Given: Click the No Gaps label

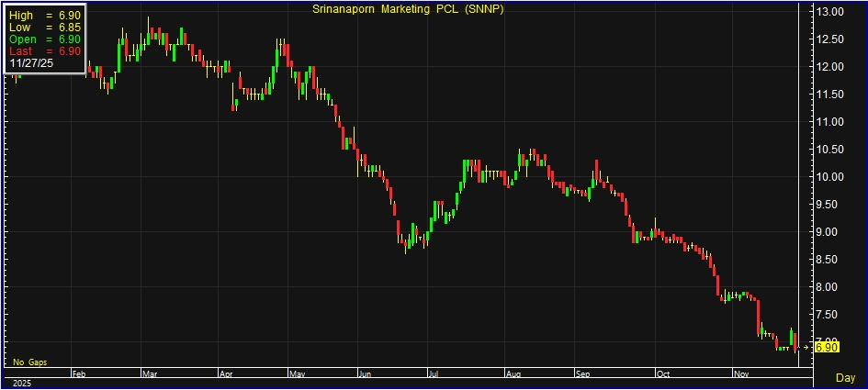Looking at the screenshot, I should click(28, 362).
